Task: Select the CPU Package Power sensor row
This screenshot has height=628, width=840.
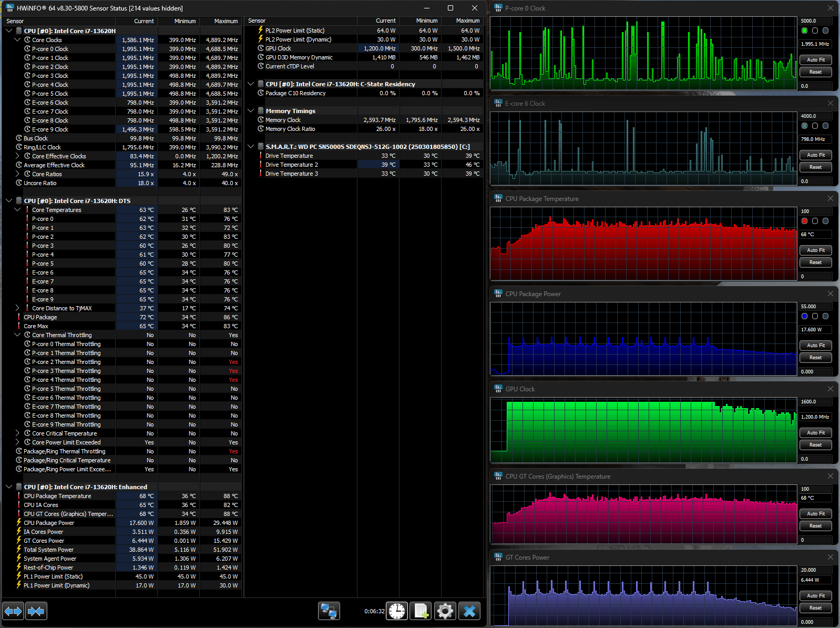Action: pyautogui.click(x=49, y=523)
